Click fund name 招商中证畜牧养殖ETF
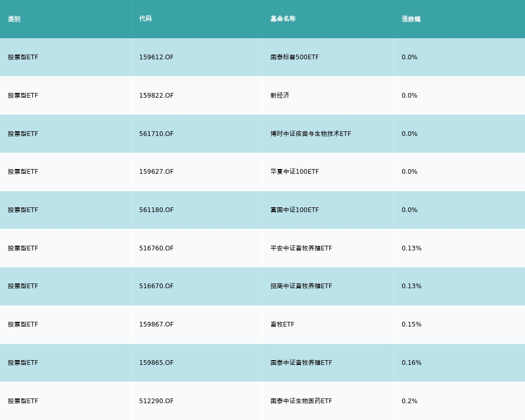 pos(301,286)
